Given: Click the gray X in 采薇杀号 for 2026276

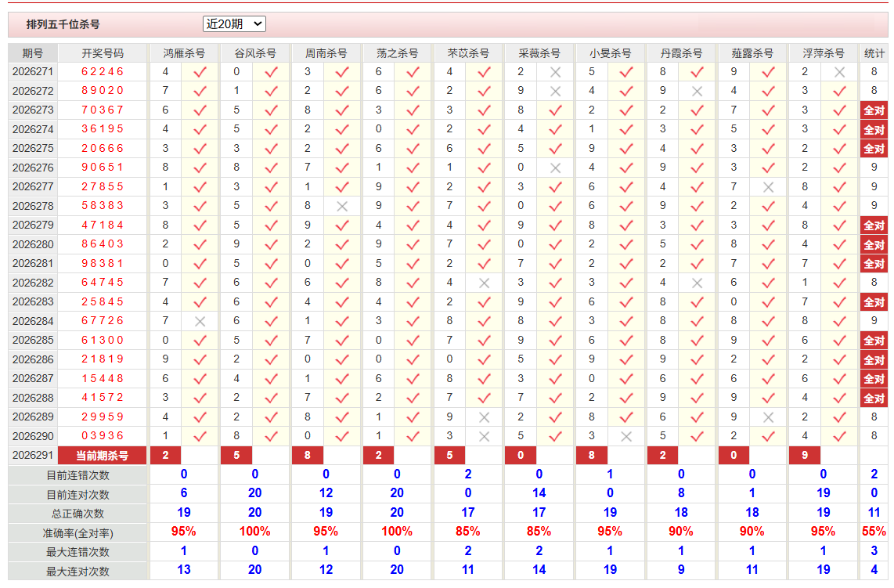Looking at the screenshot, I should pos(555,168).
